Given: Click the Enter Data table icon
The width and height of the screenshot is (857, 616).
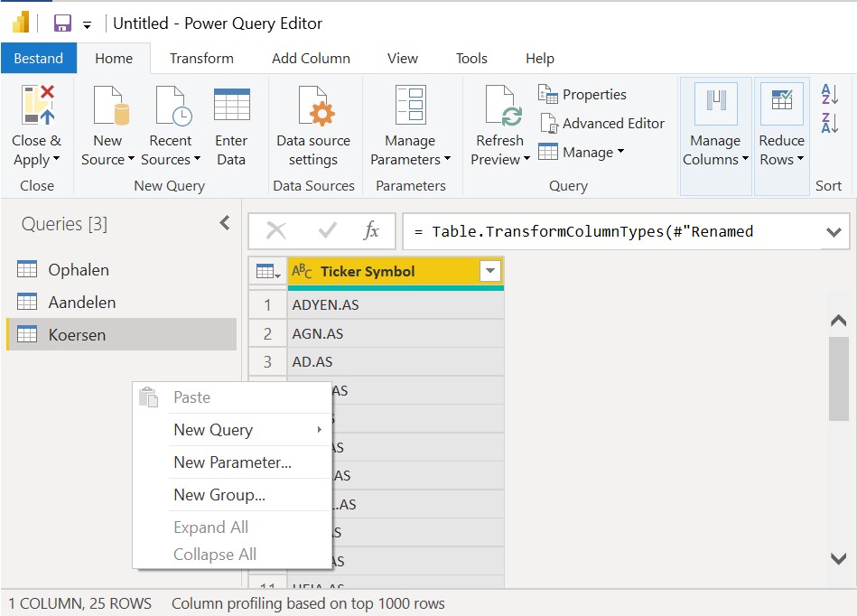Looking at the screenshot, I should [231, 106].
